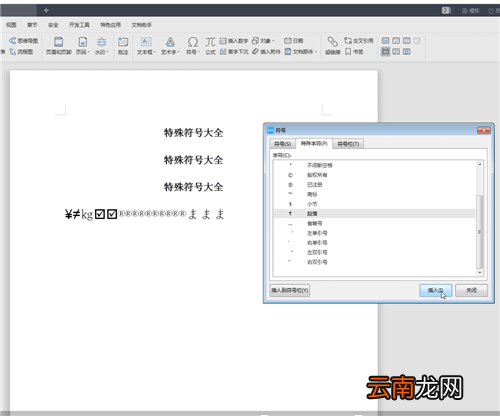
Task: Select the 小节 section symbol row
Action: [374, 204]
